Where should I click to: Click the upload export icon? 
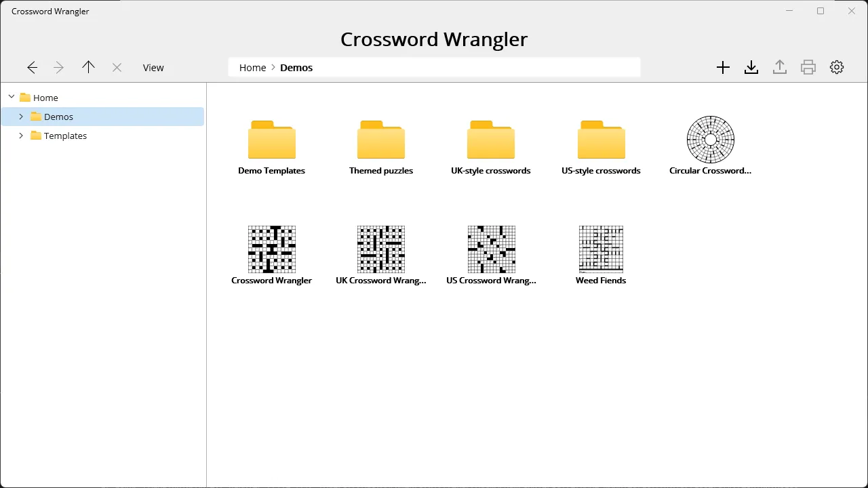click(x=780, y=67)
